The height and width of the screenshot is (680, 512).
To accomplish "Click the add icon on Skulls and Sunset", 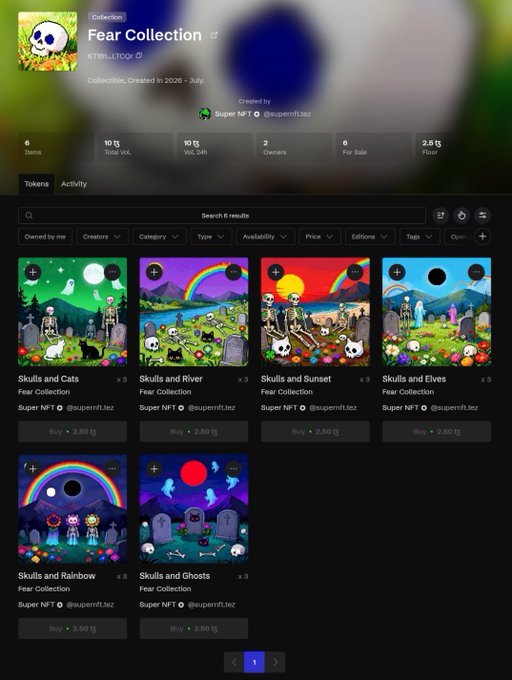I will coord(276,272).
